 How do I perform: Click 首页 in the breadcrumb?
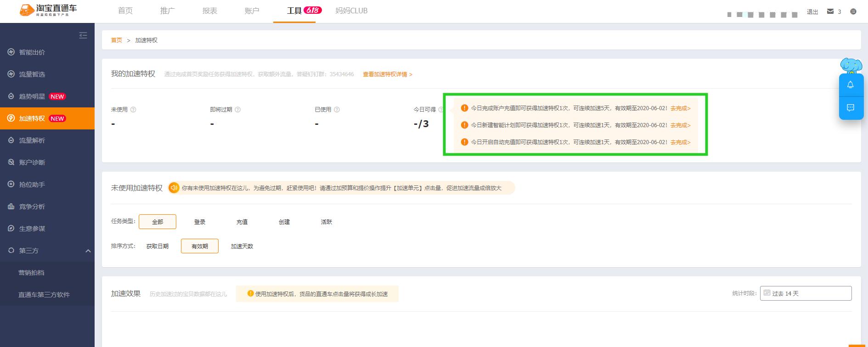tap(117, 40)
